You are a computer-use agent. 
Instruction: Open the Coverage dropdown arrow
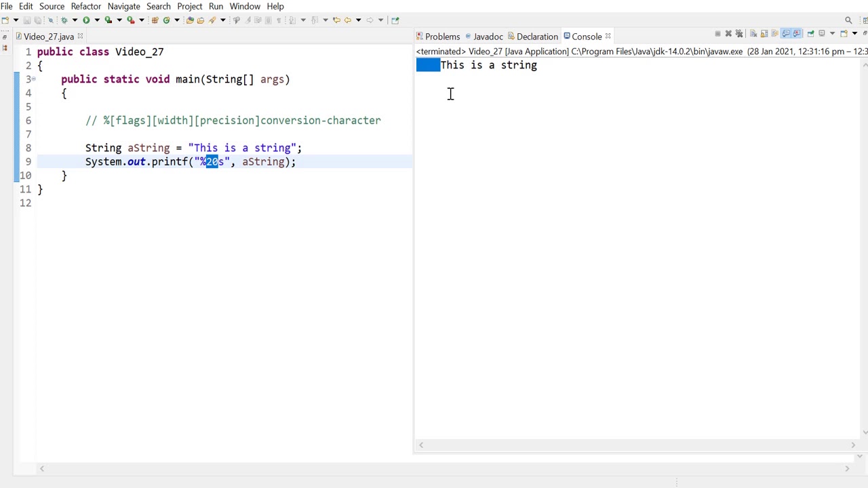coord(119,20)
